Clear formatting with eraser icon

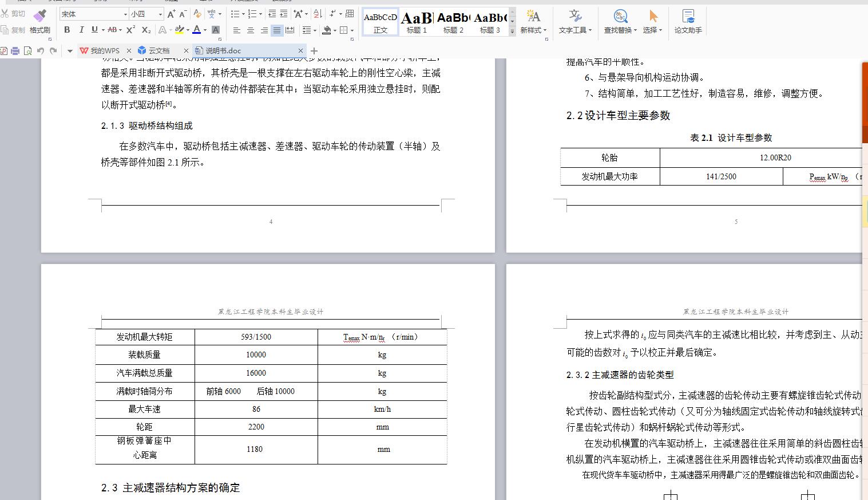pos(197,14)
